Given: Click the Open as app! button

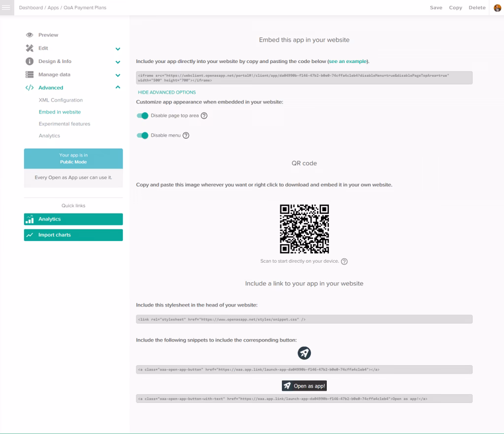Looking at the screenshot, I should pyautogui.click(x=304, y=386).
